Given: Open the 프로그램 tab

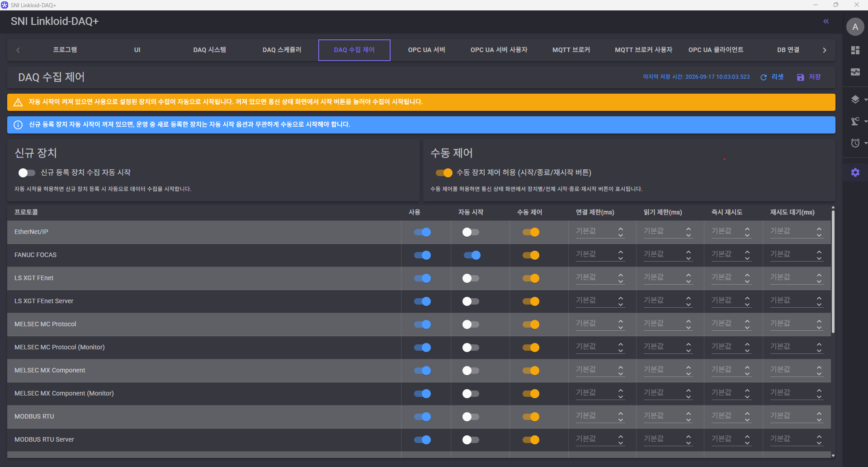Looking at the screenshot, I should [65, 50].
